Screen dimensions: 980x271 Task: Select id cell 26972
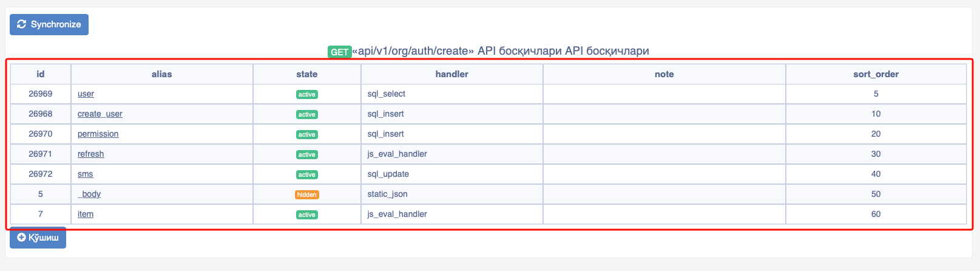[x=41, y=174]
